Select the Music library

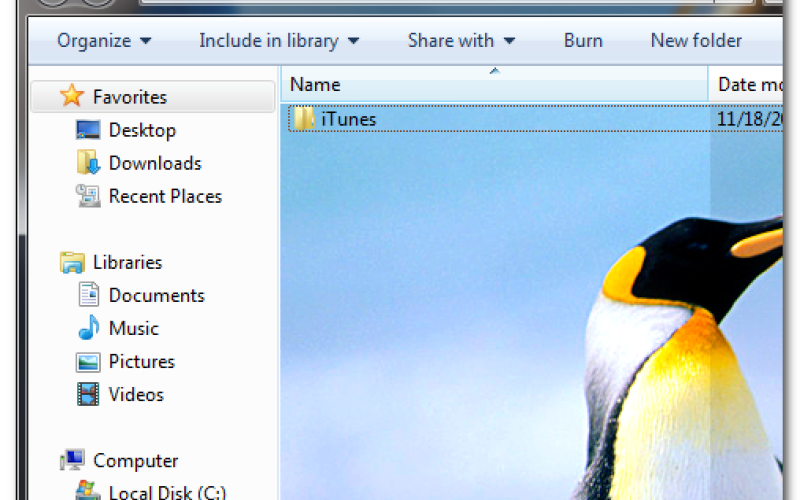pyautogui.click(x=133, y=328)
